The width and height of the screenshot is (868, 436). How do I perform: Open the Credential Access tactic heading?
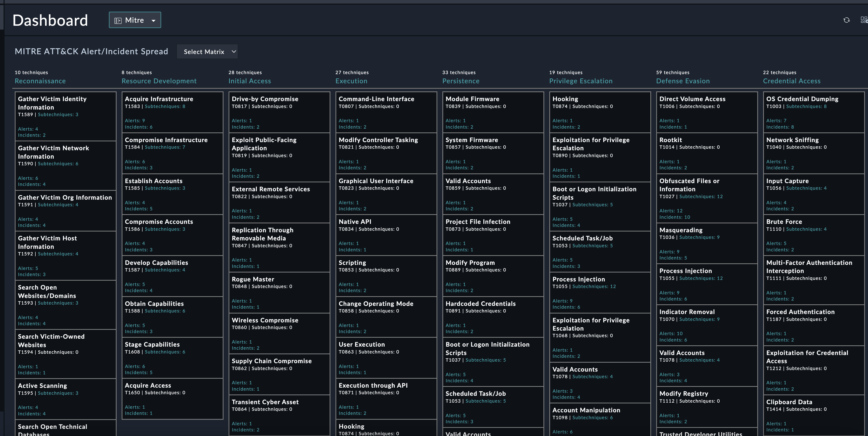792,81
